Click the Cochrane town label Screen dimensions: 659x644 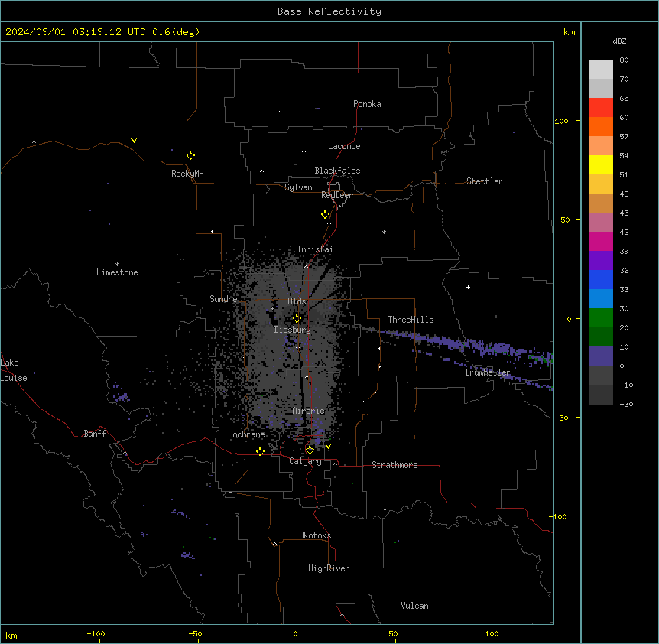click(x=246, y=434)
